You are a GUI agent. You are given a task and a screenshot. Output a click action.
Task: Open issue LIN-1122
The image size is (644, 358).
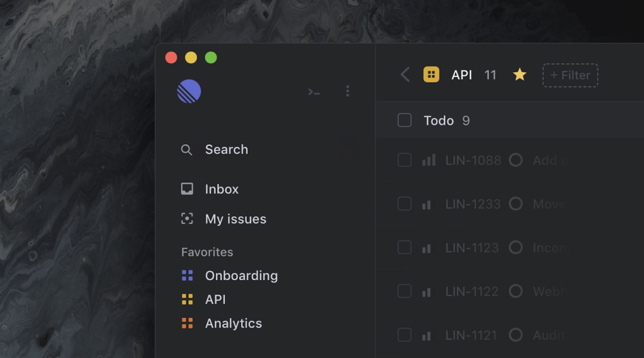[472, 291]
